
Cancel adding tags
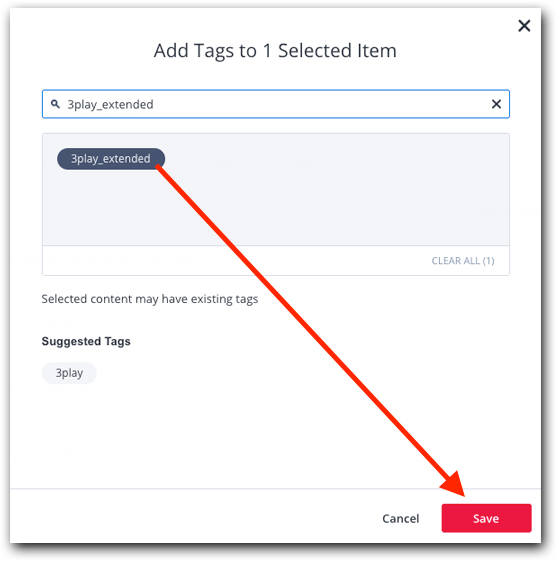[400, 518]
